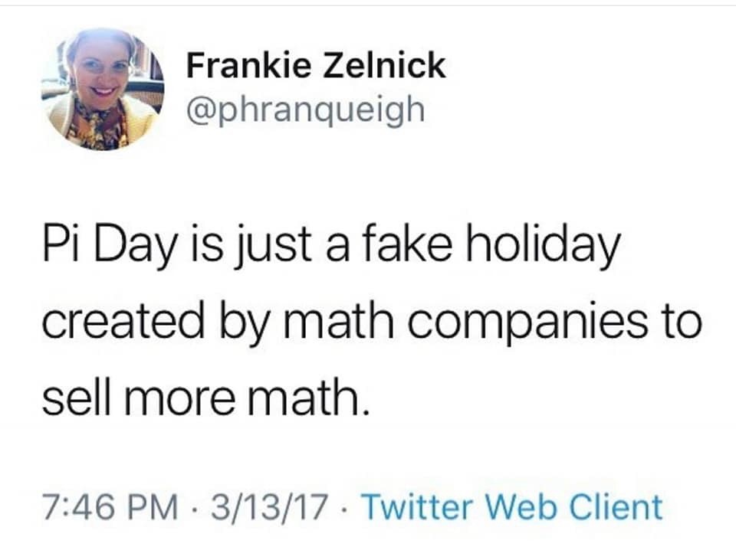
Task: Click the display name Frankie Zelnick
Action: click(x=316, y=66)
